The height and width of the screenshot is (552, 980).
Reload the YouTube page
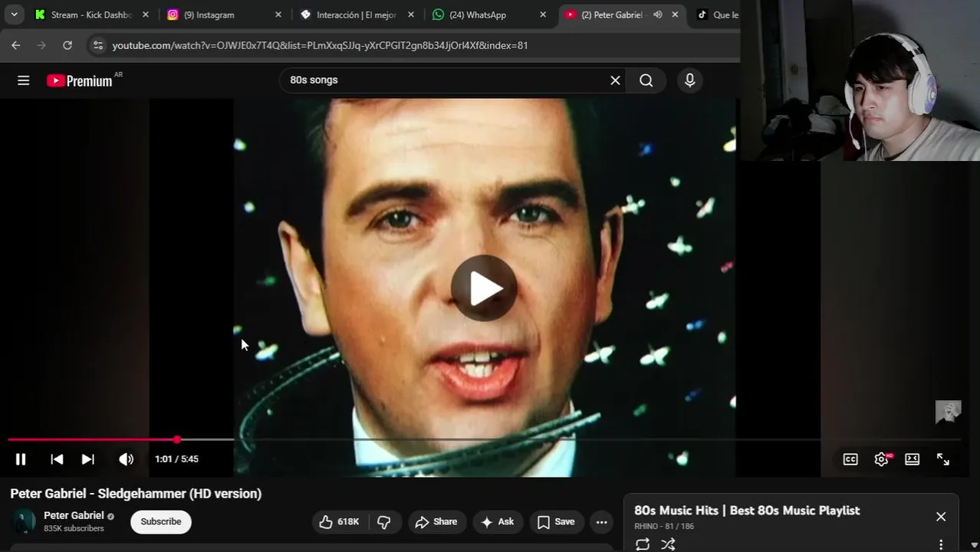click(x=67, y=45)
